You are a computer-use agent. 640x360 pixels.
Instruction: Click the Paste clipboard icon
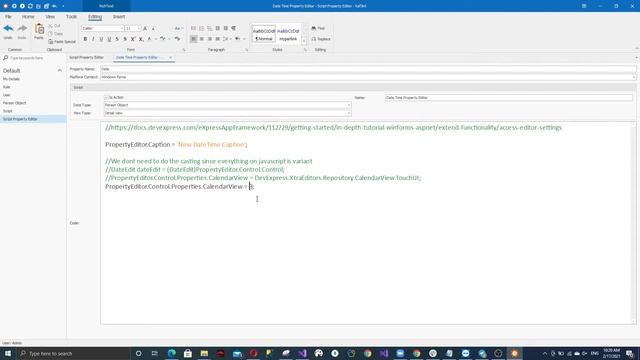coord(39,29)
